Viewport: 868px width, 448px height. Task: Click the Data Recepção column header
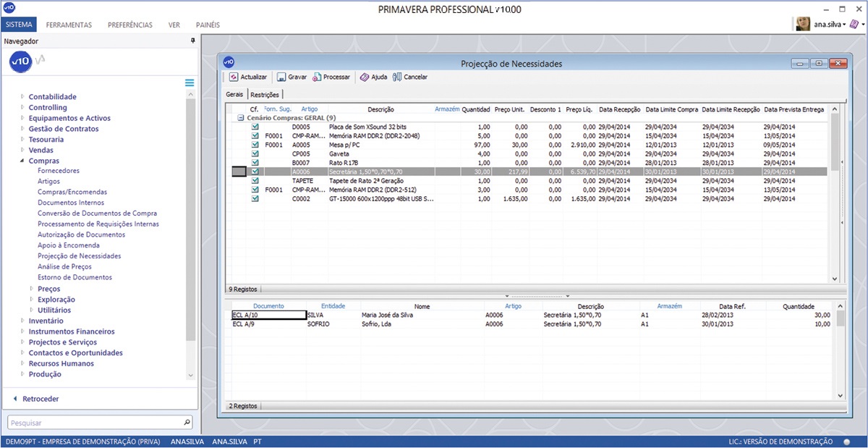(x=619, y=109)
